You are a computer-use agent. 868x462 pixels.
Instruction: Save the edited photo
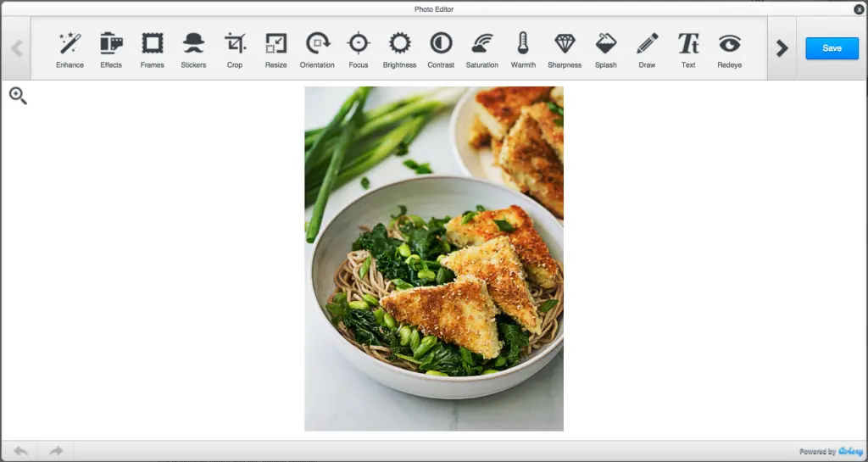click(832, 48)
